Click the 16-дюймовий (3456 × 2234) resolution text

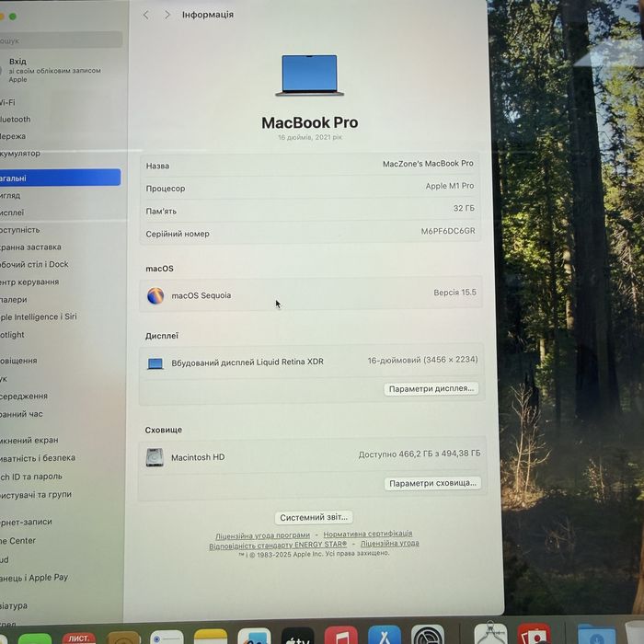[x=422, y=360]
